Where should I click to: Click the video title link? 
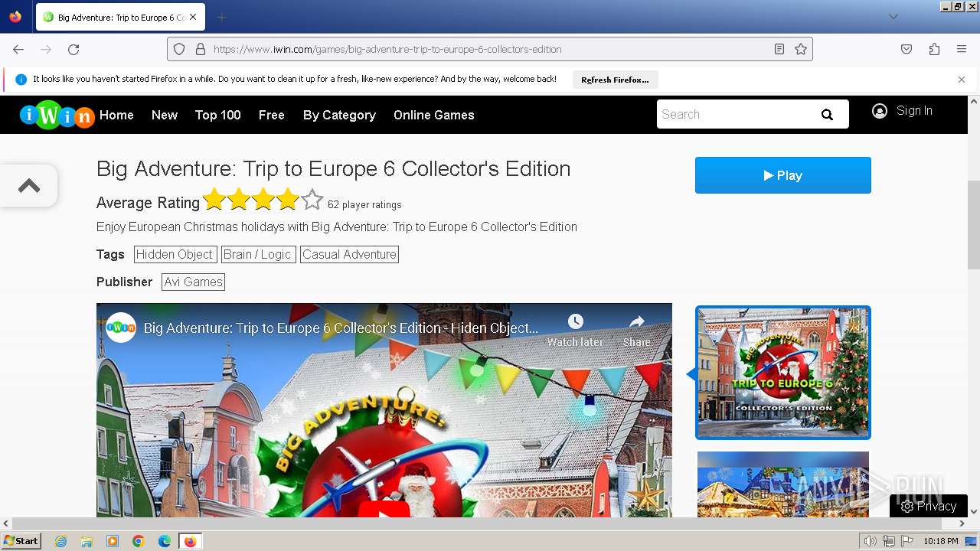[341, 328]
